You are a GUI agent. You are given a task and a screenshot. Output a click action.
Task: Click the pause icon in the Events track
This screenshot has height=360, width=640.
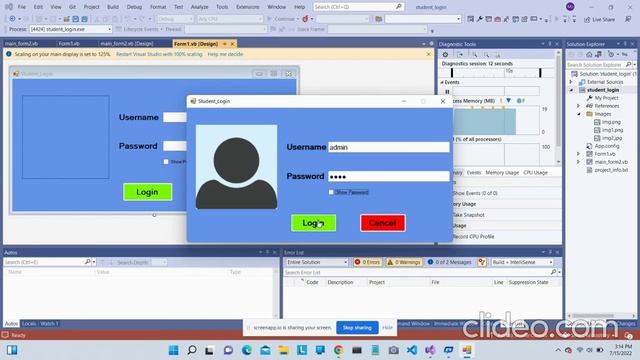[x=447, y=92]
